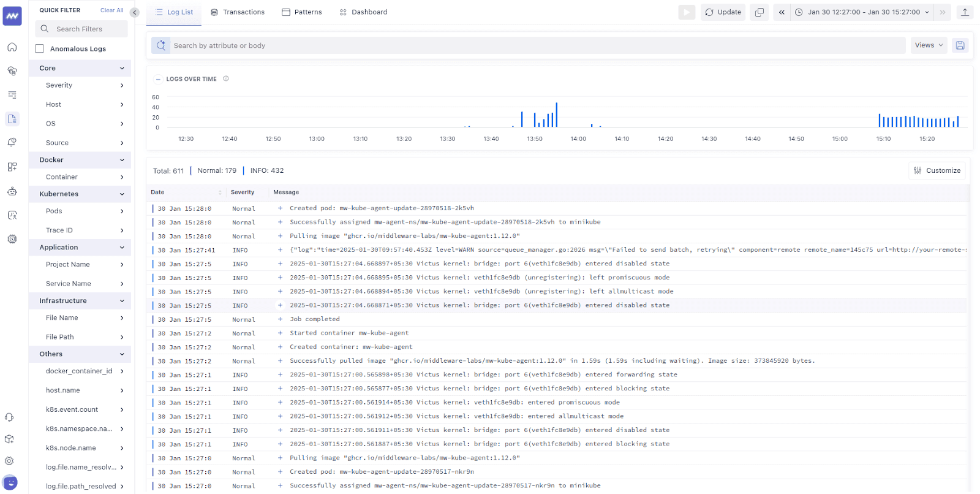Expand the Severity filter
Screen dimensions: 980x494
click(122, 85)
